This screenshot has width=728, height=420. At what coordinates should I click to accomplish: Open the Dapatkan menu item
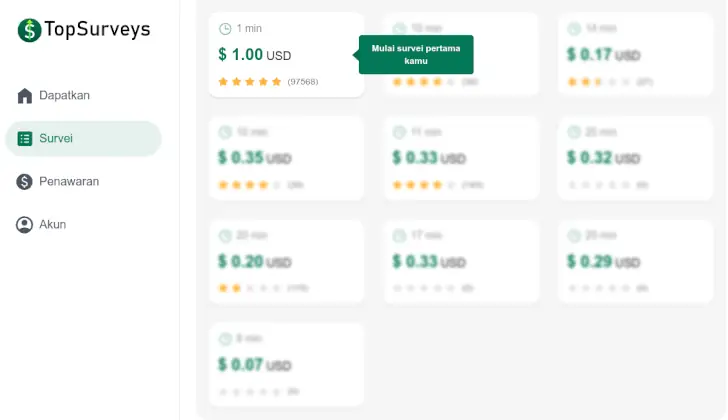pos(65,96)
